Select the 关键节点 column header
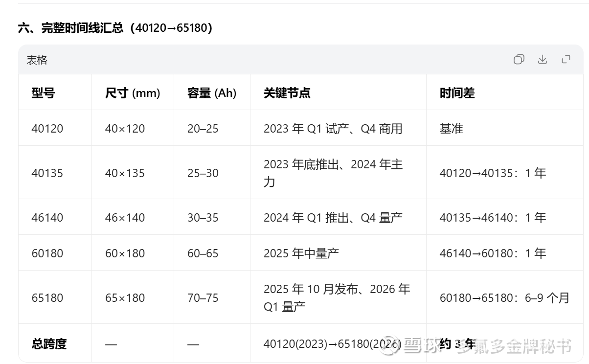 pos(287,93)
